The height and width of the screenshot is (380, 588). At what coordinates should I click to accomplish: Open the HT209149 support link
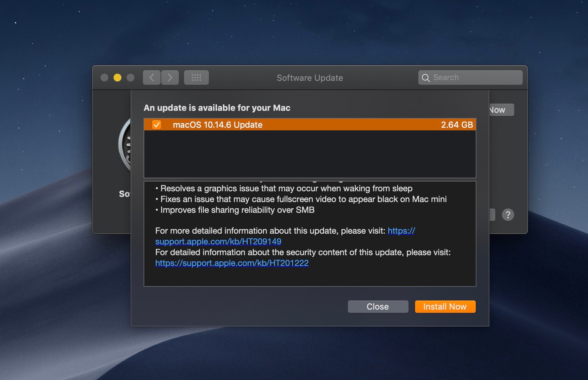click(218, 241)
